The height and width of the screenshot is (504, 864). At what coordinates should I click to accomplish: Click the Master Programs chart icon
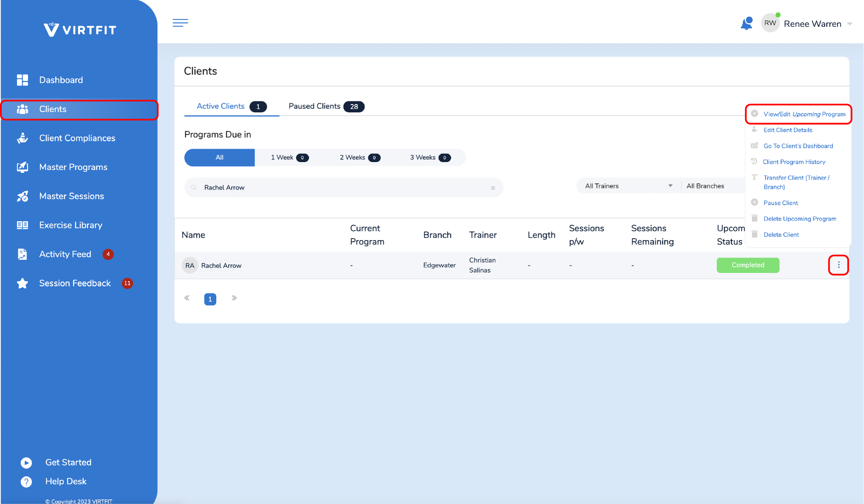(x=22, y=167)
